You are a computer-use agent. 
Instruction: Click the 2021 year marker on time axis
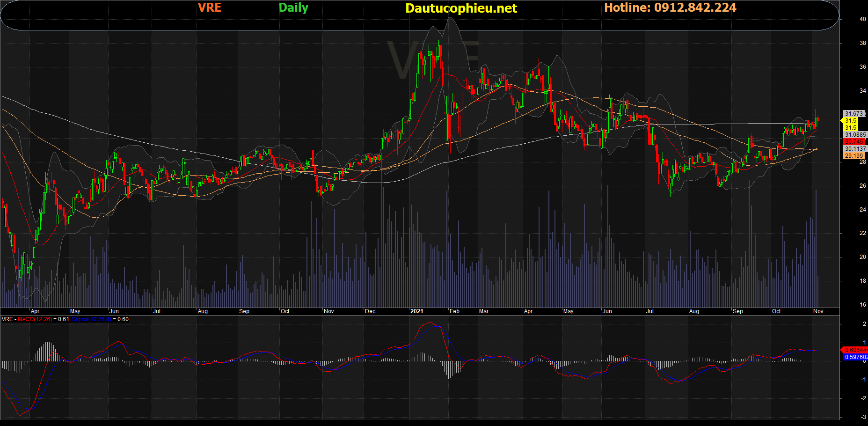[416, 311]
